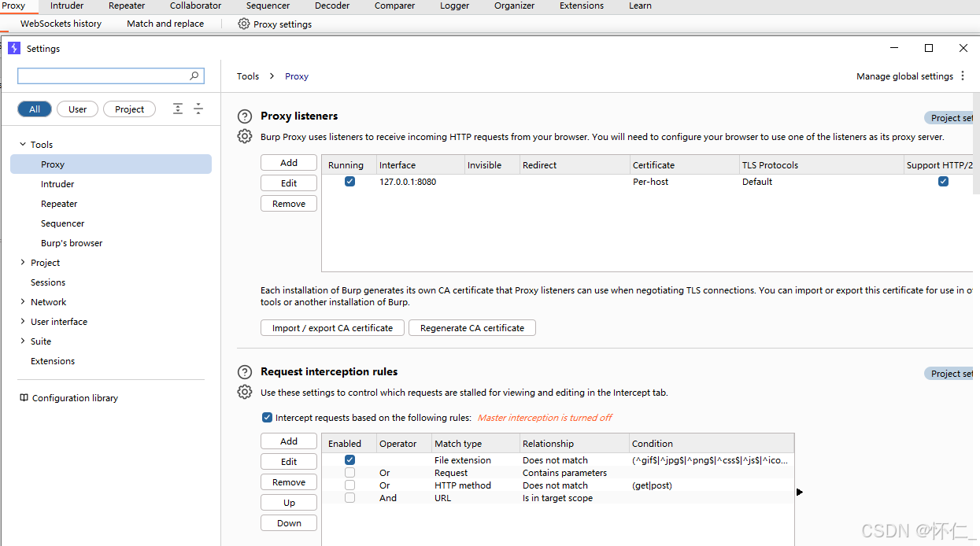Select Repeater in settings tree

click(x=59, y=204)
